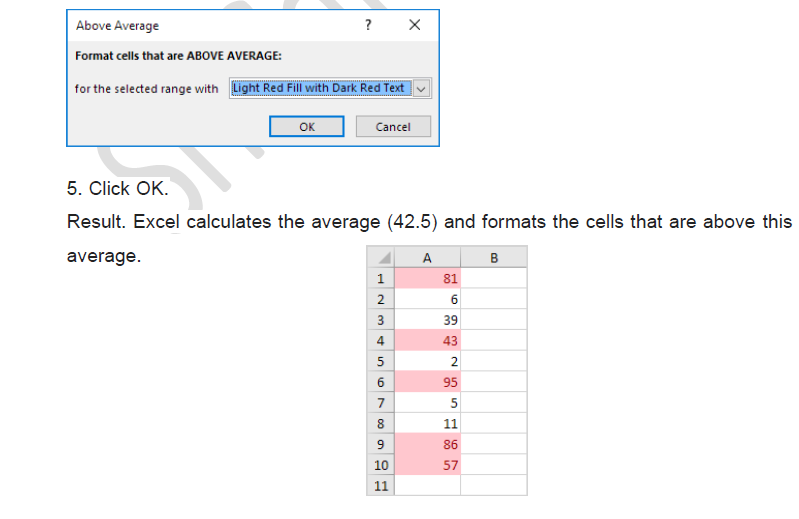Click the OK button in dialog
Image resolution: width=799 pixels, height=519 pixels.
click(x=307, y=127)
